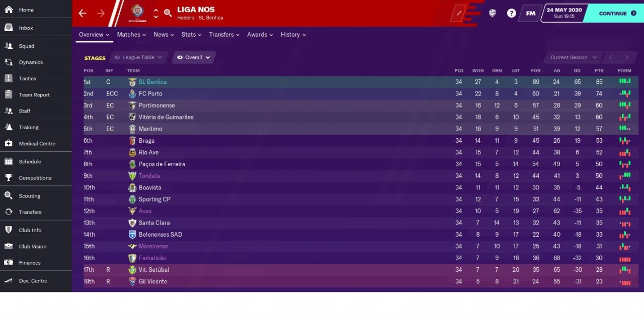Viewport: 644px width, 321px height.
Task: Go back with the left arrow
Action: click(x=83, y=13)
